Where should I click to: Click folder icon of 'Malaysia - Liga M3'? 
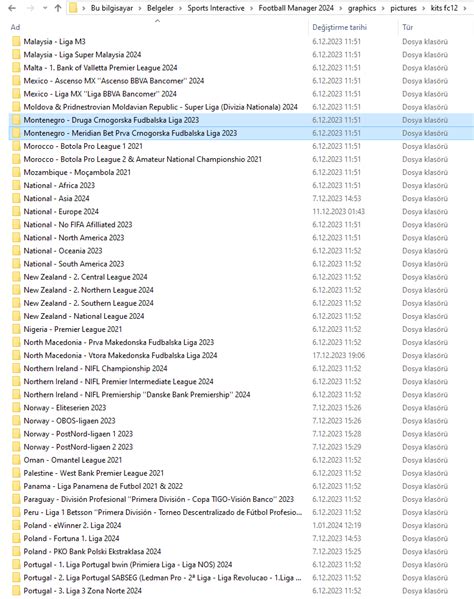(x=16, y=41)
